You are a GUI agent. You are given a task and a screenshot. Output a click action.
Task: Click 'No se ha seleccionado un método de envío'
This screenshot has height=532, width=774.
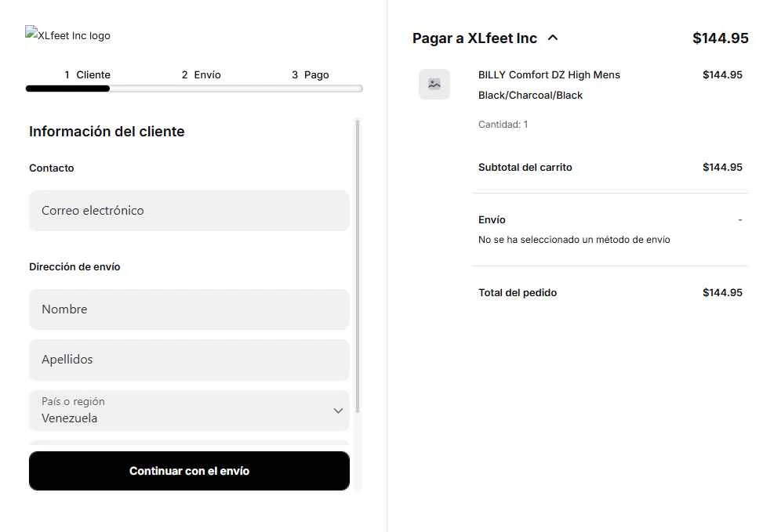[574, 240]
